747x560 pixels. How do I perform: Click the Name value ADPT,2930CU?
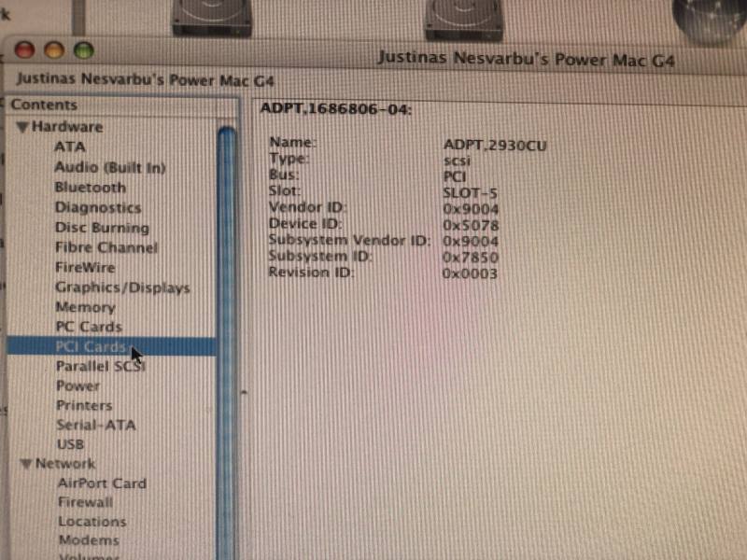pyautogui.click(x=495, y=146)
